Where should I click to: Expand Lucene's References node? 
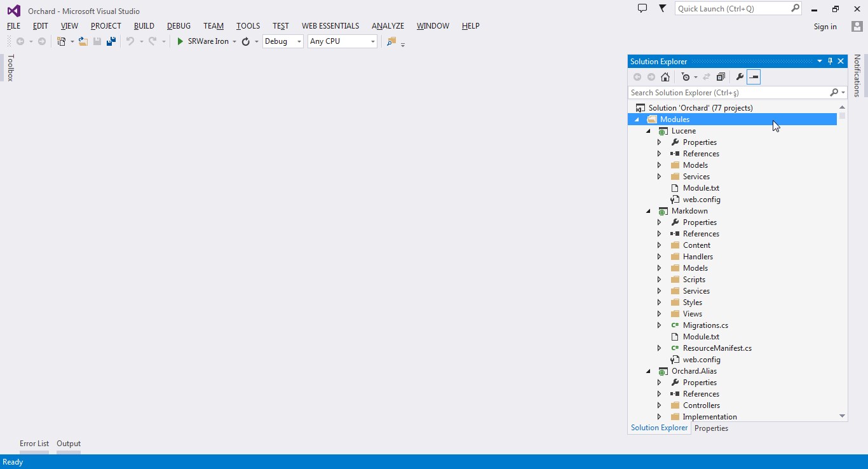pos(660,154)
